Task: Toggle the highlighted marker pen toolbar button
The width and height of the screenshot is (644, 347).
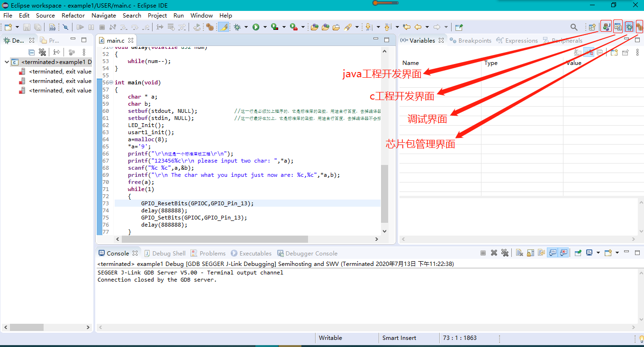Action: [x=223, y=27]
